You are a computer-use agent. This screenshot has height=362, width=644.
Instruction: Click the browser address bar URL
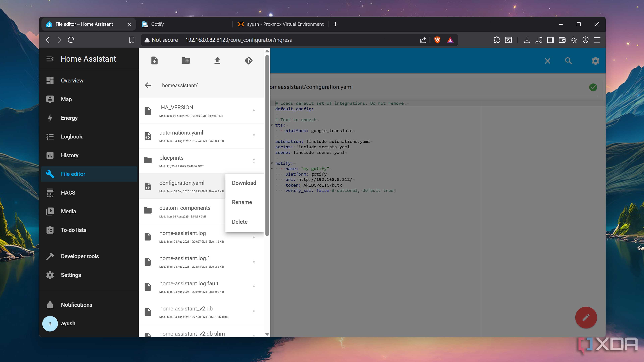pos(238,40)
